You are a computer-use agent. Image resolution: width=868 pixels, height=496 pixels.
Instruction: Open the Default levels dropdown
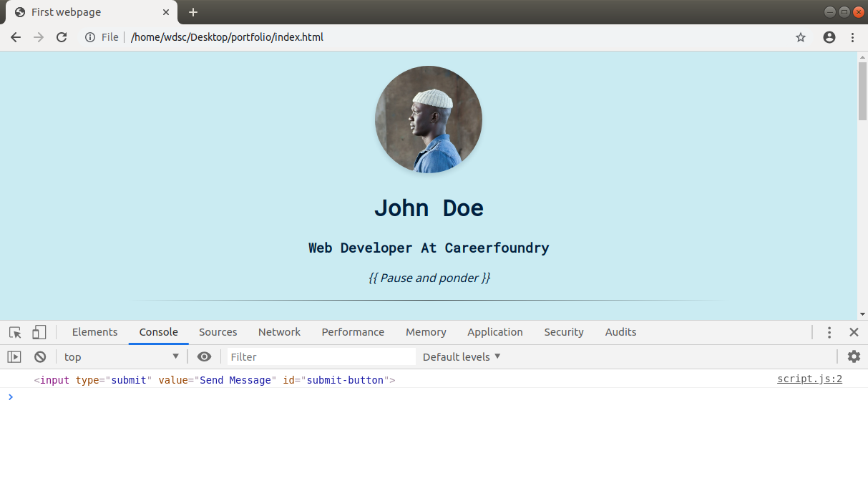tap(462, 356)
